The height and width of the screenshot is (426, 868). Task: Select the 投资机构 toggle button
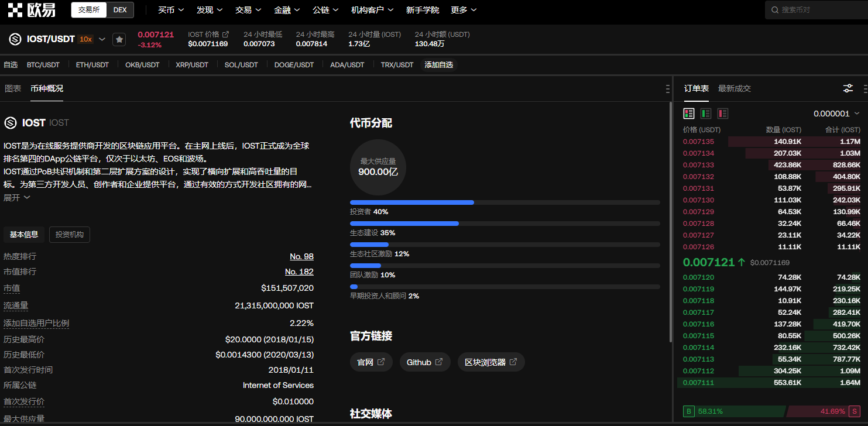coord(70,235)
